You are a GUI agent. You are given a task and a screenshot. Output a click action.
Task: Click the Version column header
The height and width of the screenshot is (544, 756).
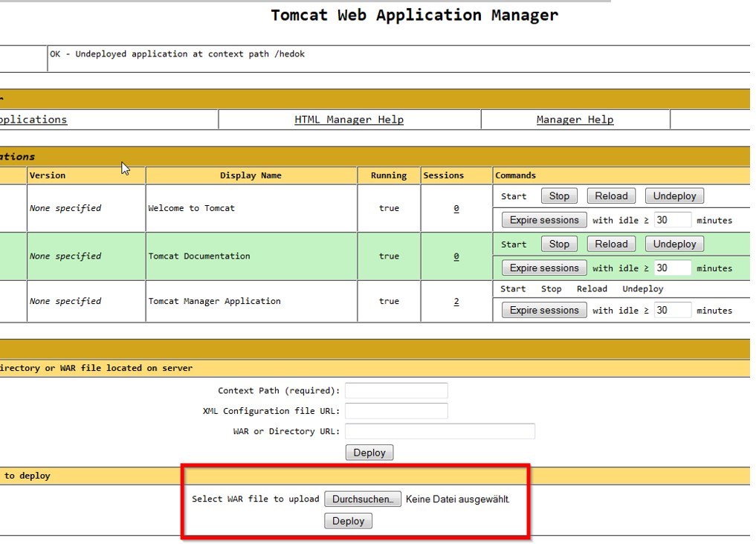click(x=48, y=175)
